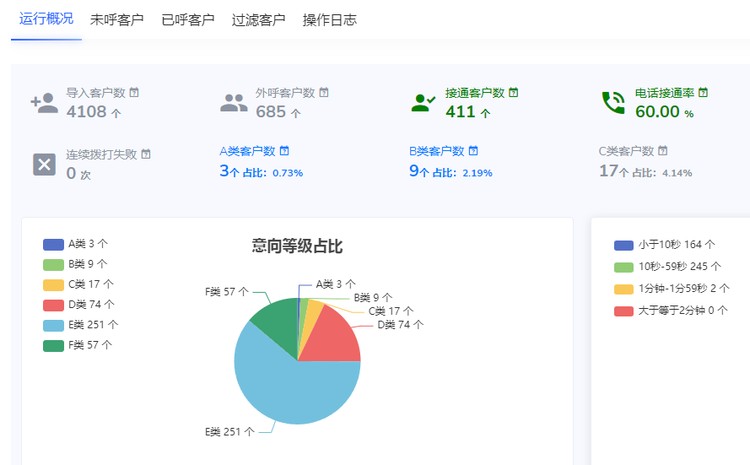Click the C类 ratio 4.14% text
The height and width of the screenshot is (465, 750).
(x=677, y=173)
